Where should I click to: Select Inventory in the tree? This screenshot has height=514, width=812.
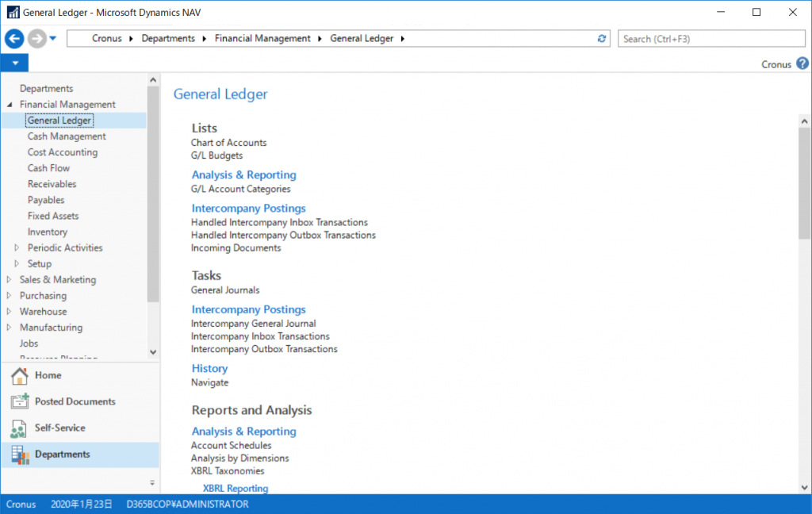[48, 232]
